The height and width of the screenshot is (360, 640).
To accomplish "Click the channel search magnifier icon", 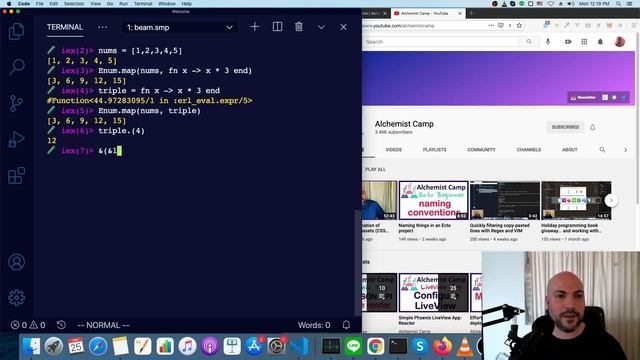I will tap(602, 150).
